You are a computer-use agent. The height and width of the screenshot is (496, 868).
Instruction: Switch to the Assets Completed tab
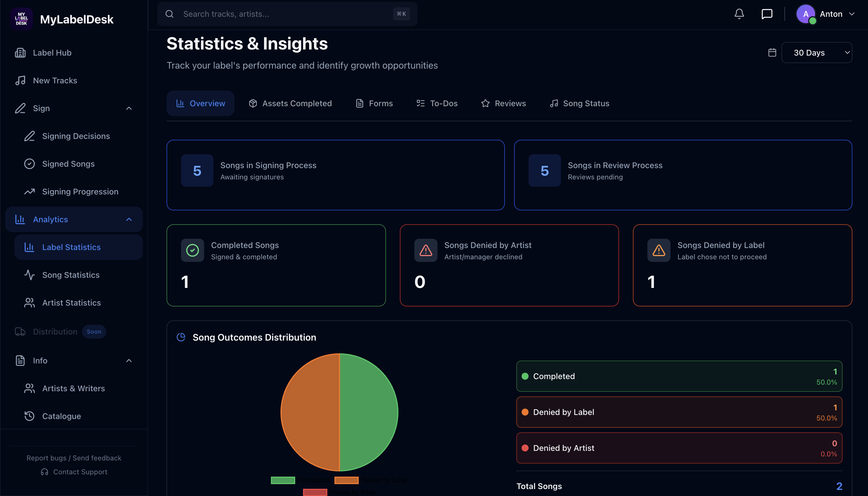[x=290, y=103]
